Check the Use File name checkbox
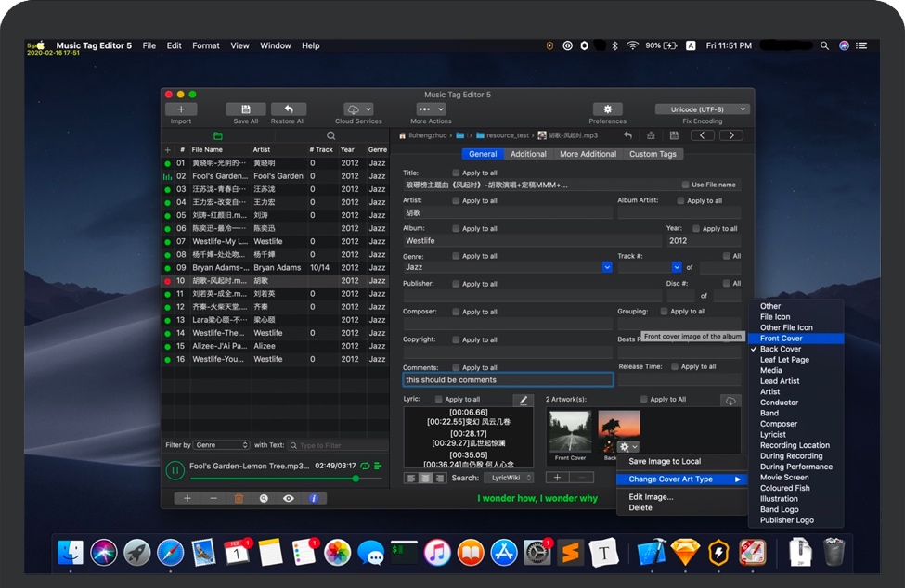905x588 pixels. pos(686,185)
